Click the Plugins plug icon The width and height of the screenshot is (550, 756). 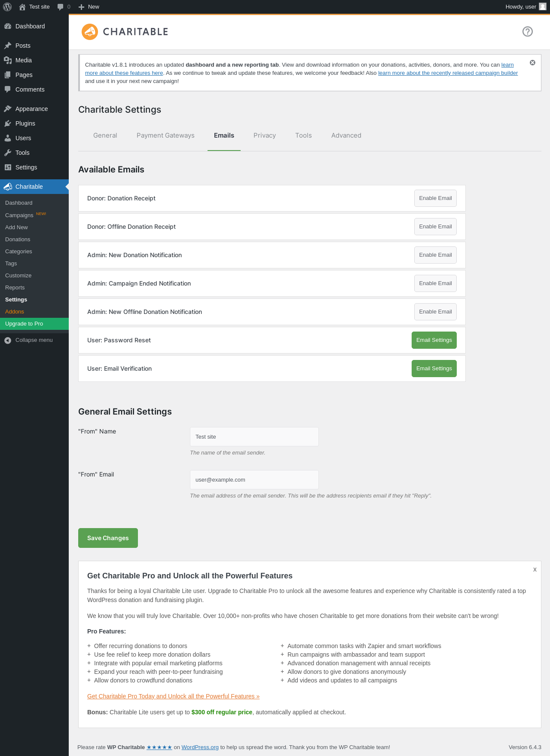tap(8, 123)
